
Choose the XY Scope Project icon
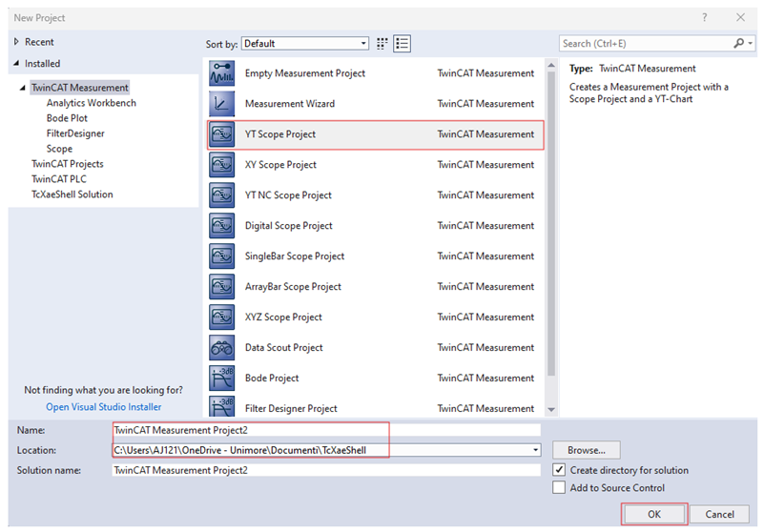(x=221, y=165)
